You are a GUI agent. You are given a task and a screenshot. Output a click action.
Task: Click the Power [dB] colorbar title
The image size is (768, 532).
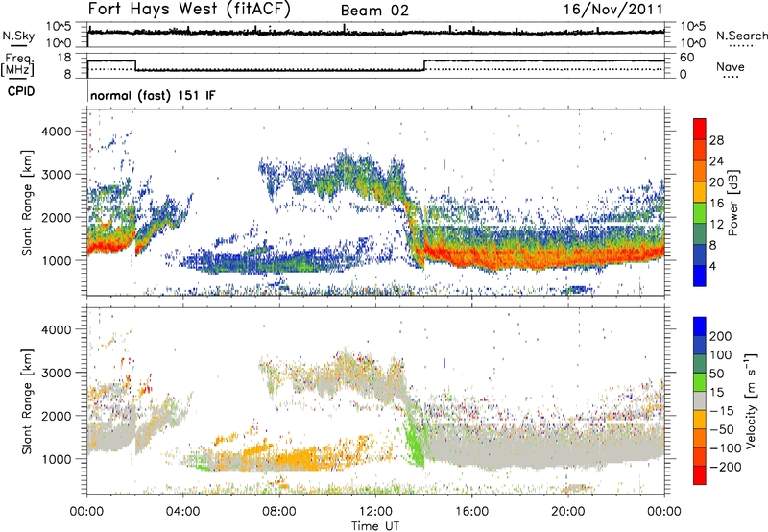(x=733, y=203)
